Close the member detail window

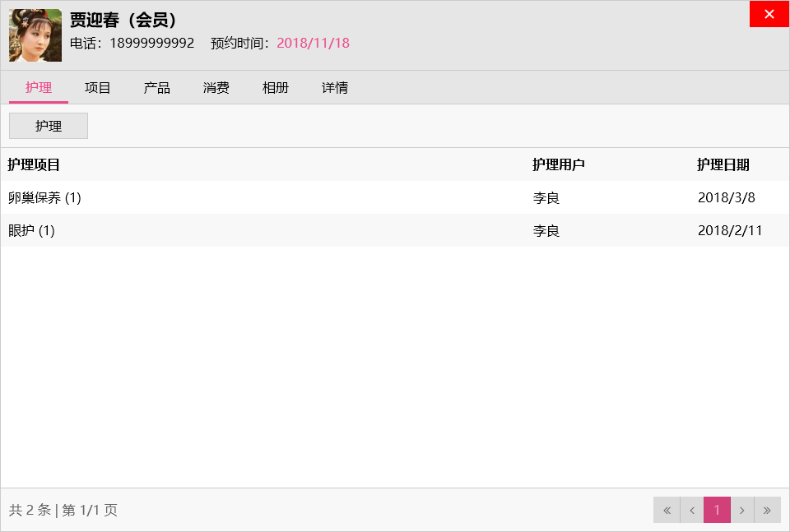point(769,14)
